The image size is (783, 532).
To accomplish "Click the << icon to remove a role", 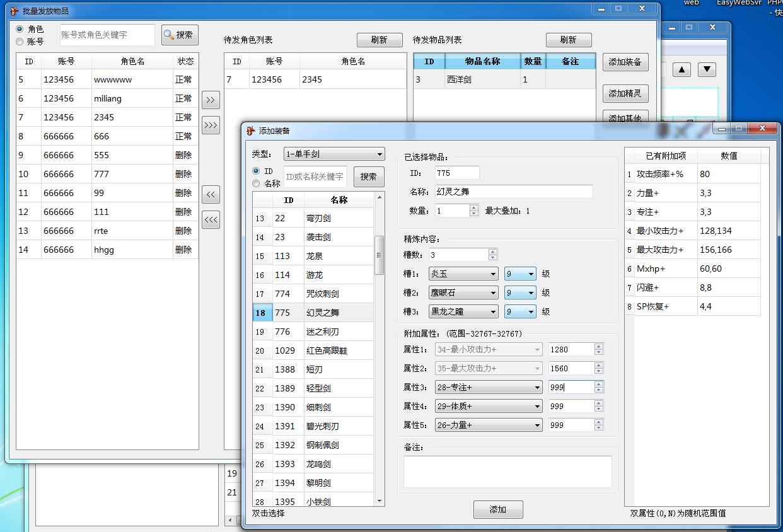I will tap(211, 195).
